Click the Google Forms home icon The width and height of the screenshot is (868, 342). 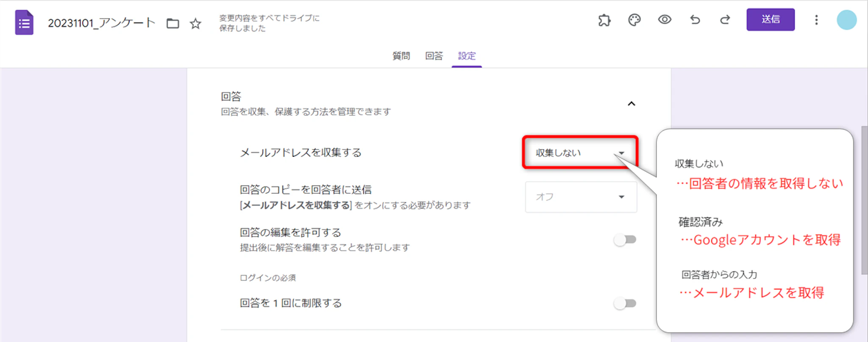(x=24, y=23)
